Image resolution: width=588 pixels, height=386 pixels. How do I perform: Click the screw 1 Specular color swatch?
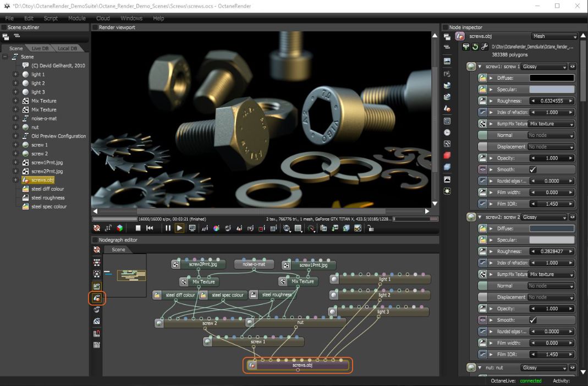(x=552, y=89)
